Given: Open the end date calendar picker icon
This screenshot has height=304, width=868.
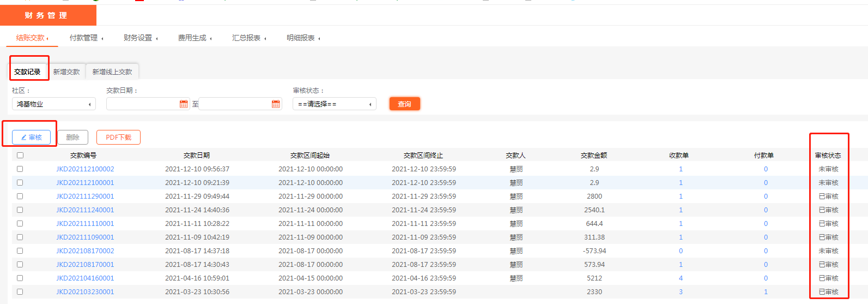Looking at the screenshot, I should 276,104.
